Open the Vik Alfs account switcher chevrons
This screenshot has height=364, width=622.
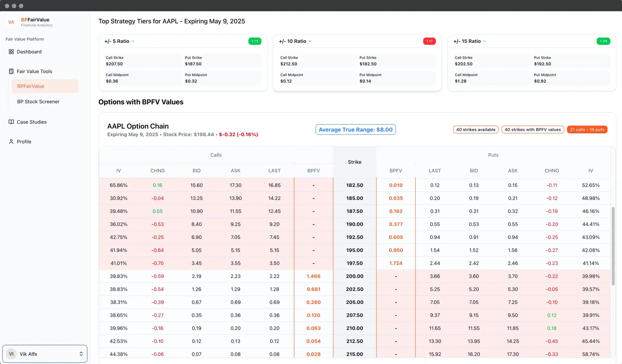(81, 354)
